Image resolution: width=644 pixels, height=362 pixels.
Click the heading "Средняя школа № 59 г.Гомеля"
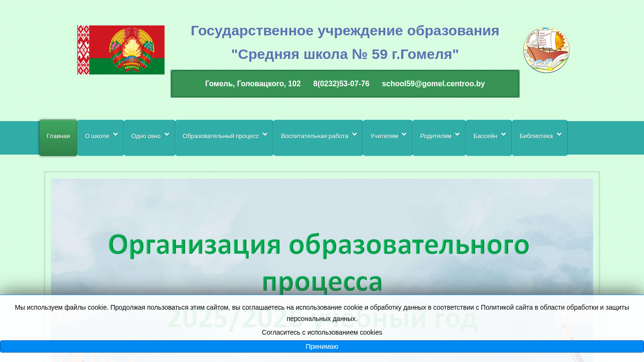345,54
